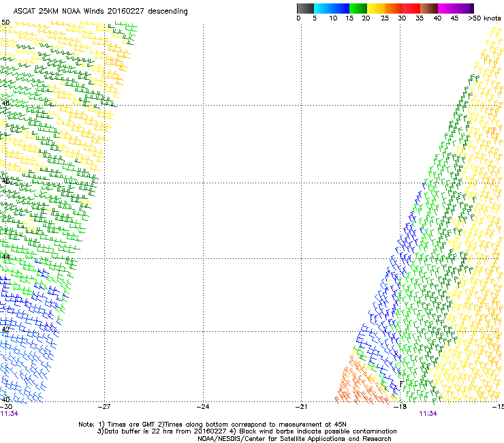Click the ASCAT 25KM NOAA Winds title
Image resolution: width=504 pixels, height=443 pixels.
pyautogui.click(x=100, y=11)
